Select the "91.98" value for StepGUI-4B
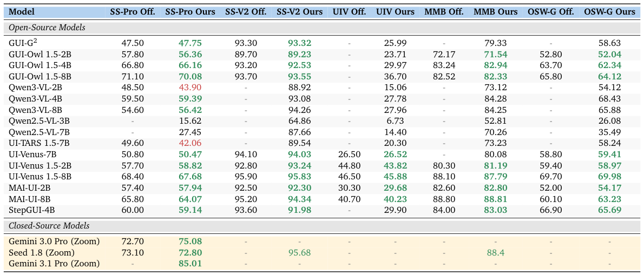The height and width of the screenshot is (275, 644). (299, 210)
